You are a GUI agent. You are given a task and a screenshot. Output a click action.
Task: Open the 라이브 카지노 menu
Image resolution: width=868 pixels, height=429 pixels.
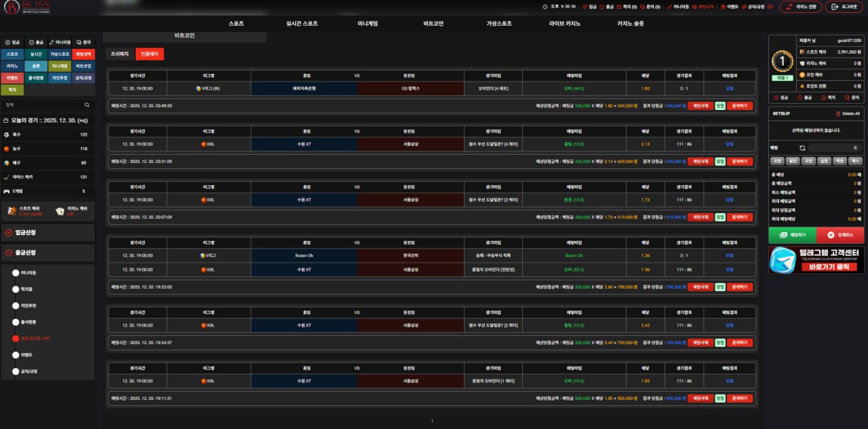click(564, 23)
